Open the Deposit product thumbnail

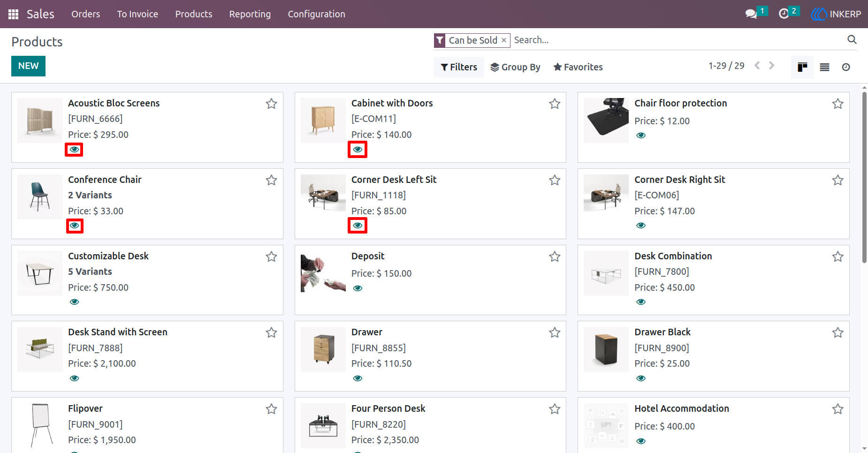point(323,273)
